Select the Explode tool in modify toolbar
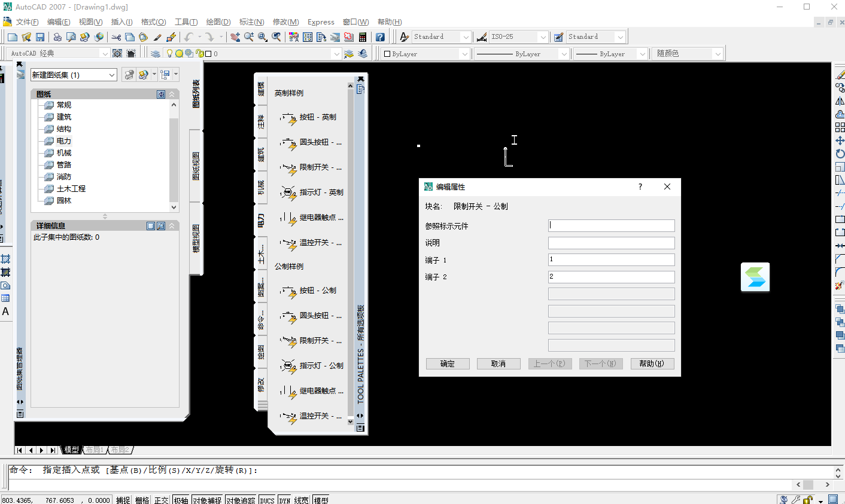The height and width of the screenshot is (504, 845). [840, 285]
